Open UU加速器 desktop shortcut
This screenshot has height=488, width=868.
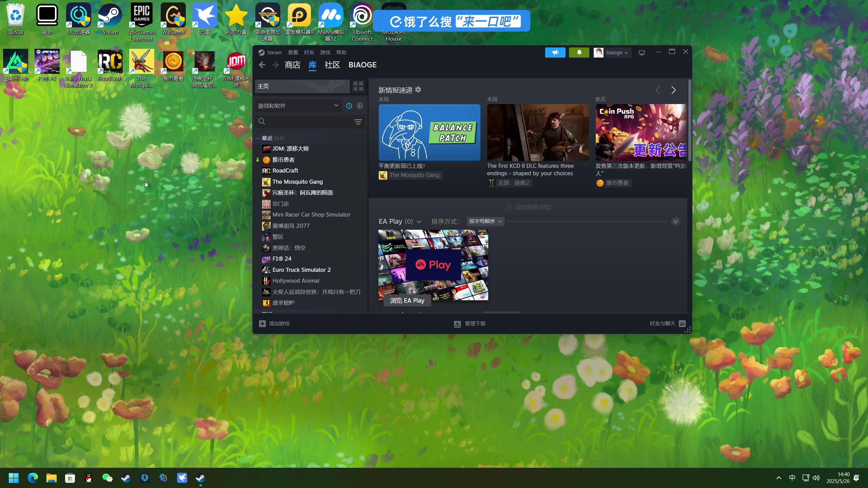click(78, 19)
